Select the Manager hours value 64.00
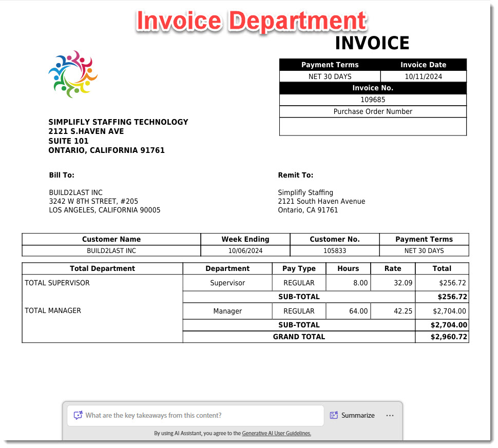The image size is (498, 448). coord(348,310)
